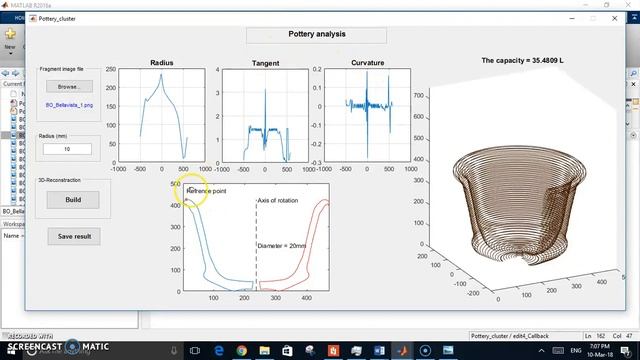Click the Browse button for fragment image
Viewport: 640px width, 360px height.
(x=69, y=87)
